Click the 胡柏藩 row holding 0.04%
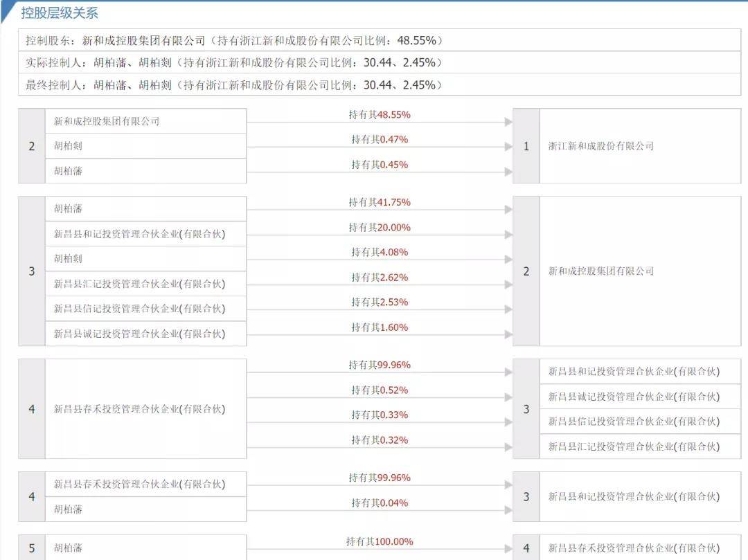 (x=145, y=509)
